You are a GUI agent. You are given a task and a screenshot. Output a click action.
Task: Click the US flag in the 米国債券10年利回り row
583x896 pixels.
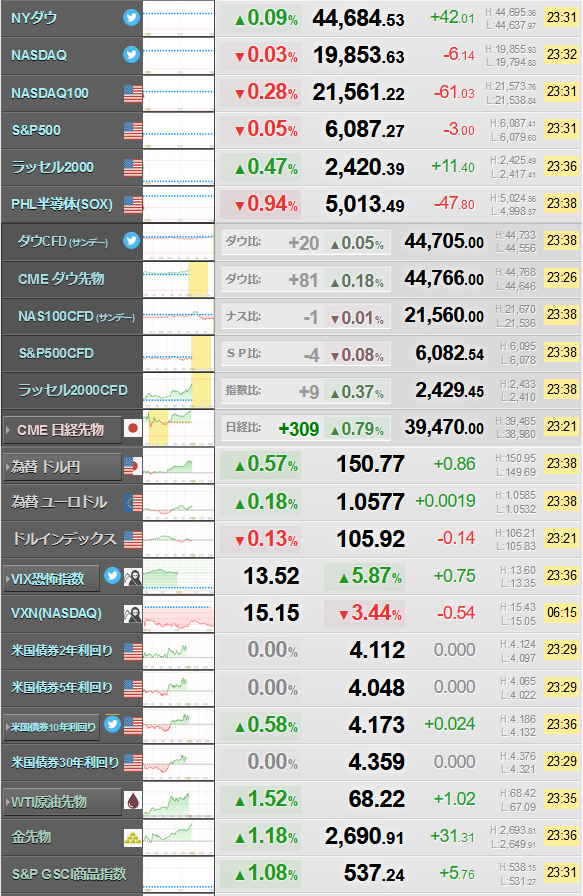coord(133,726)
